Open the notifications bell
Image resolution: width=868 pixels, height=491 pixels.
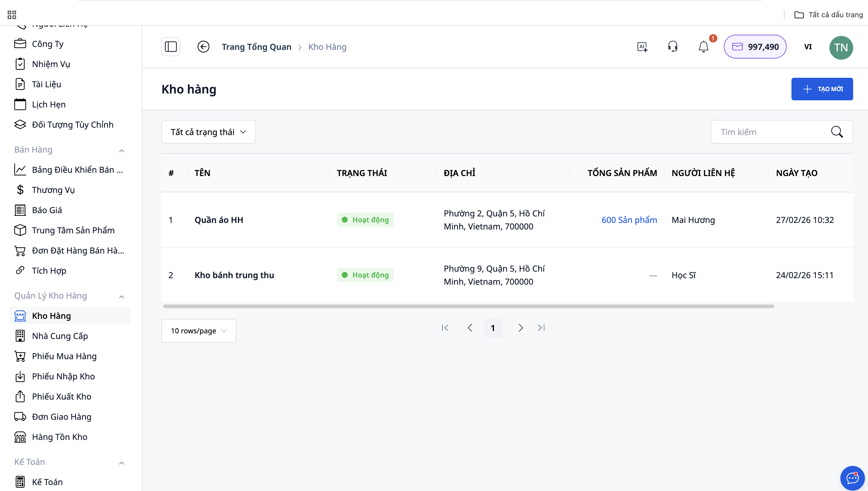[x=704, y=47]
